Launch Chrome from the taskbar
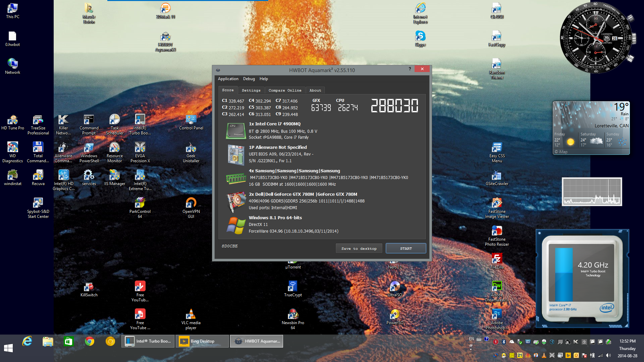The image size is (644, 362). (90, 341)
